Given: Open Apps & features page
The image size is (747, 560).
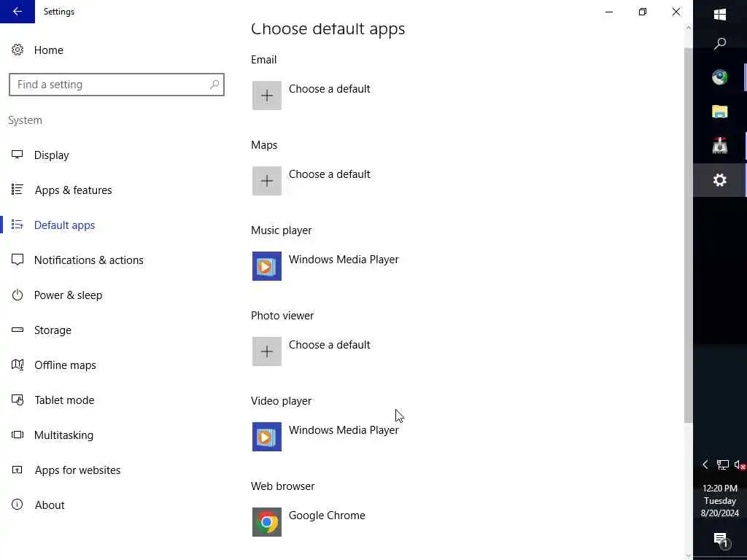Looking at the screenshot, I should click(73, 190).
